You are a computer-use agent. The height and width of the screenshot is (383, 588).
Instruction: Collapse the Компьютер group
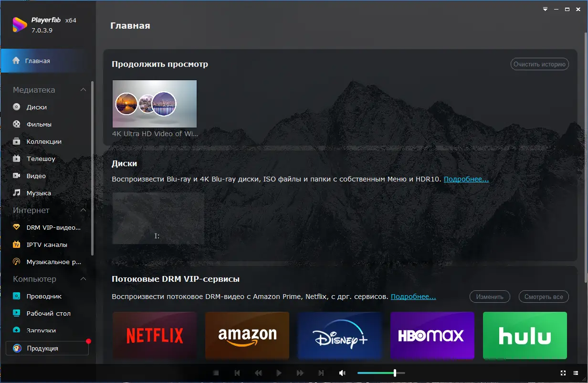(x=83, y=279)
